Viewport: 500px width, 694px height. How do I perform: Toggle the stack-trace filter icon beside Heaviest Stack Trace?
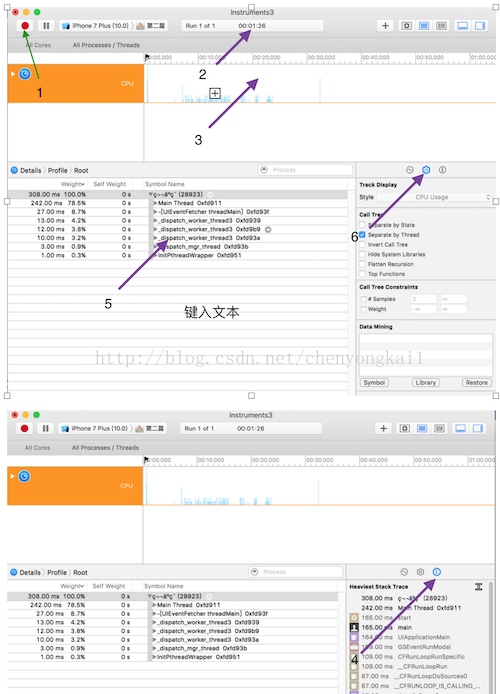pos(479,586)
